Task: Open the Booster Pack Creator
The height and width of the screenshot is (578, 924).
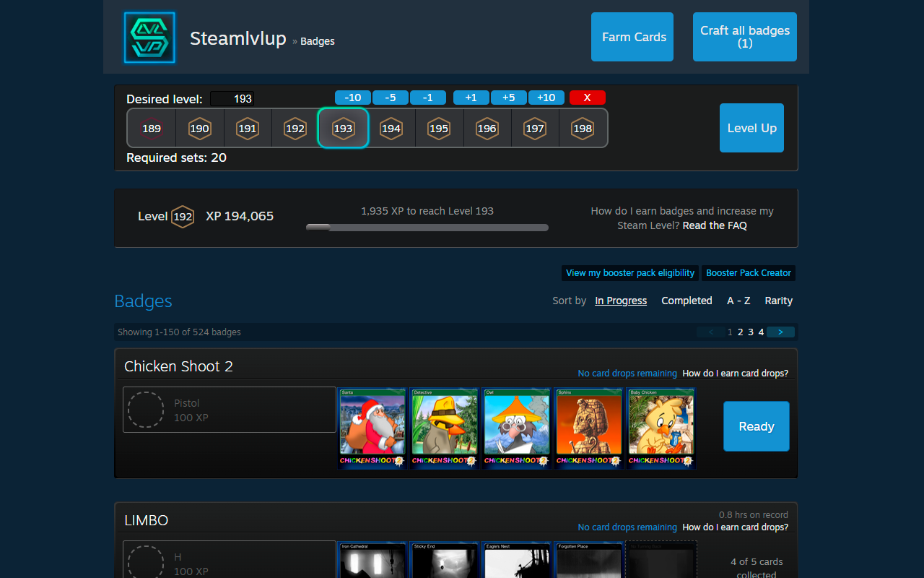Action: (x=748, y=273)
